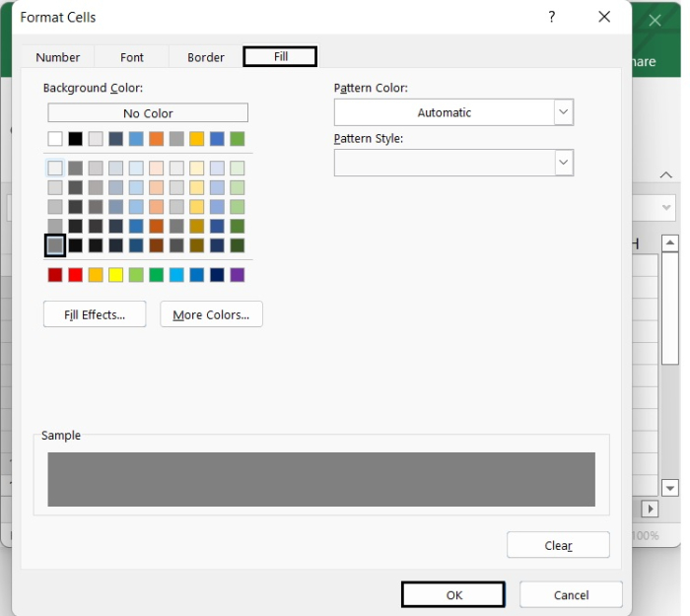Select the Fill tab
Image resolution: width=690 pixels, height=616 pixels.
[x=281, y=56]
